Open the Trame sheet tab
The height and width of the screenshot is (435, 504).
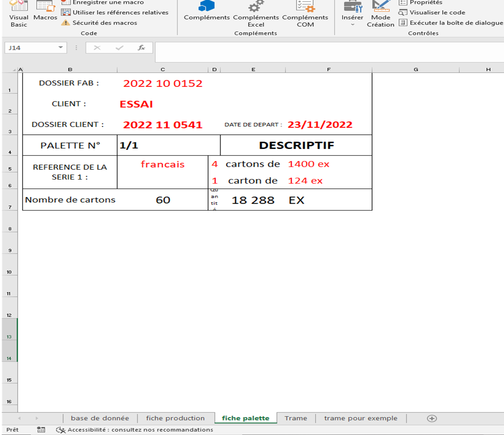coord(296,418)
